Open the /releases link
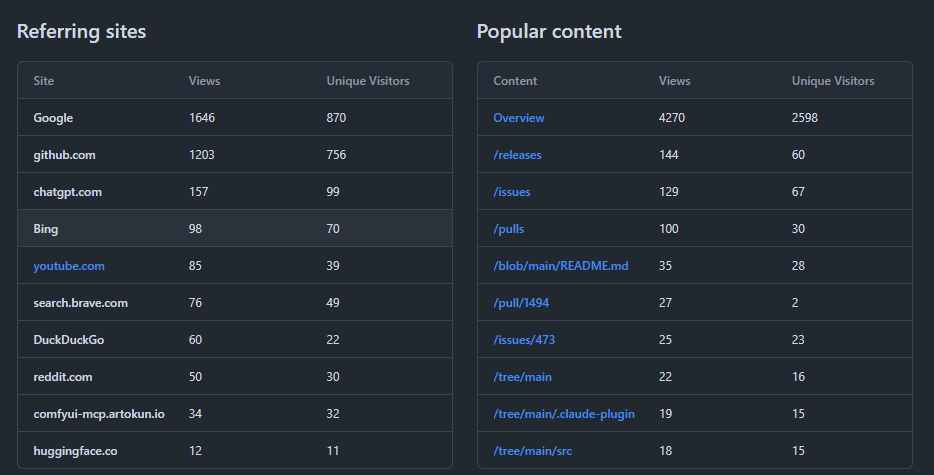 (517, 155)
